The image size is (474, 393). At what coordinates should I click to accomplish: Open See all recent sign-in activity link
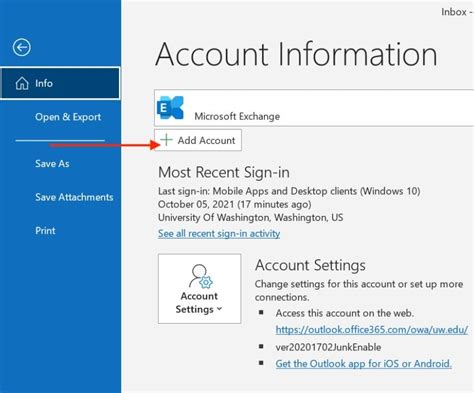point(219,233)
